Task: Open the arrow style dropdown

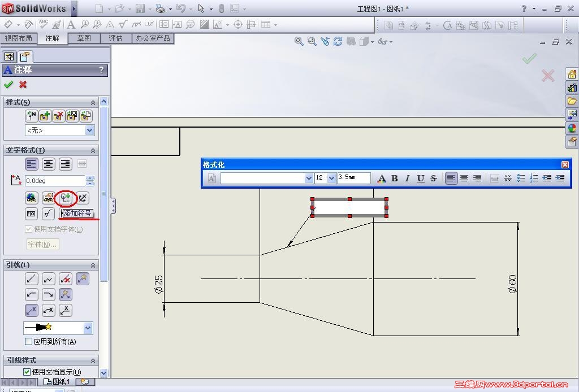Action: tap(88, 328)
